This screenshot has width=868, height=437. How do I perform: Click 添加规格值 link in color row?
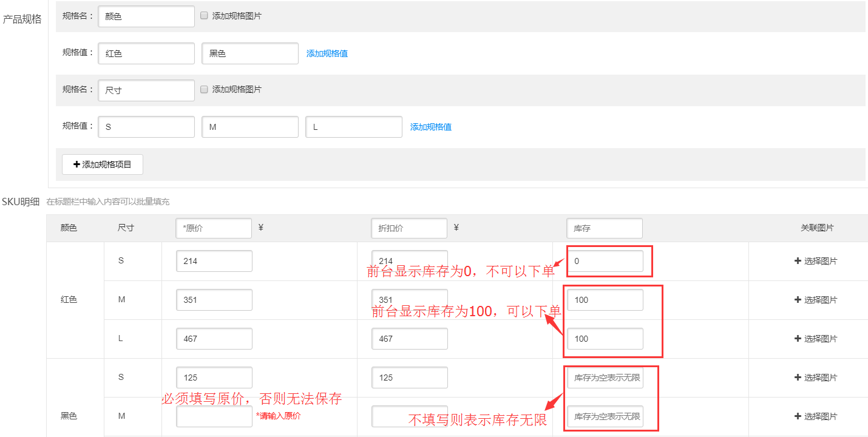(x=327, y=53)
